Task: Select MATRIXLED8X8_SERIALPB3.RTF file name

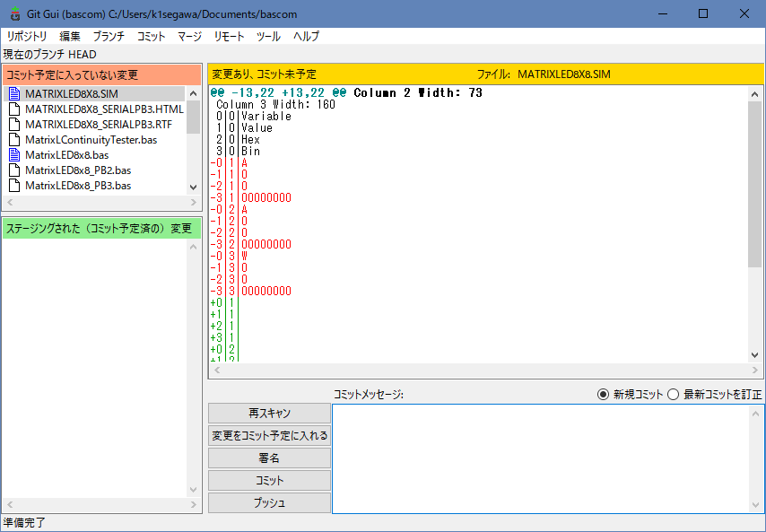Action: click(99, 124)
